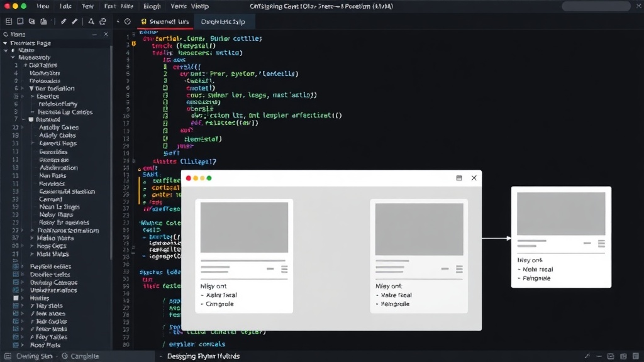Toggle the white checkbox beside 'Hantles'
The image size is (644, 362).
pos(16,298)
